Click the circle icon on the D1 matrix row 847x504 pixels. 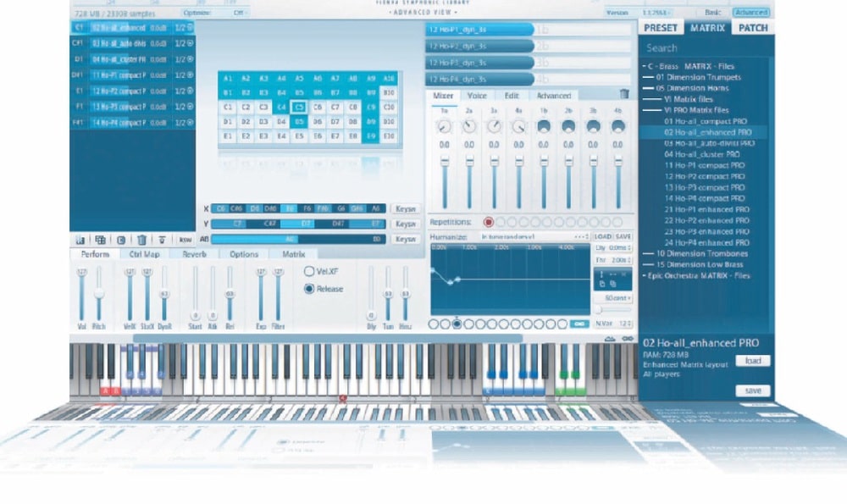tap(190, 59)
